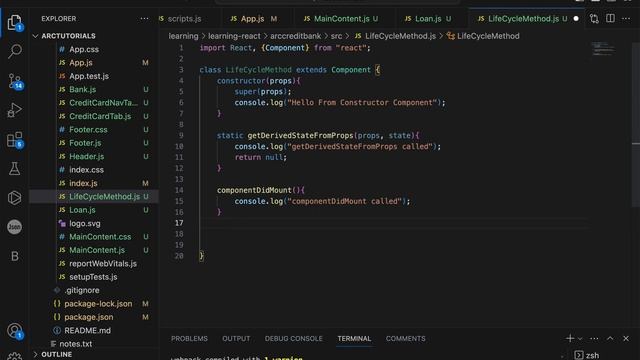Open the Search view icon
640x360 pixels.
pos(15,51)
